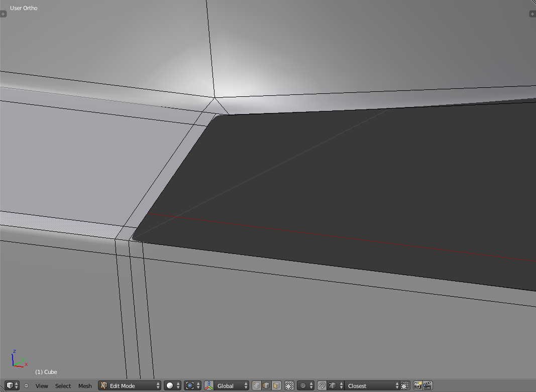Open the View menu

click(x=42, y=386)
